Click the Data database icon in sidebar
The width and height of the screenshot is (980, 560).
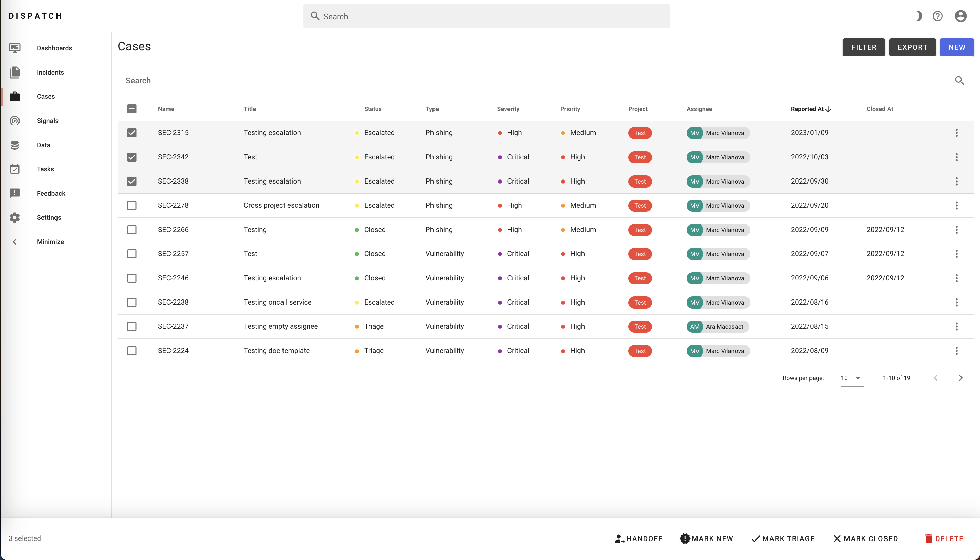pos(14,145)
